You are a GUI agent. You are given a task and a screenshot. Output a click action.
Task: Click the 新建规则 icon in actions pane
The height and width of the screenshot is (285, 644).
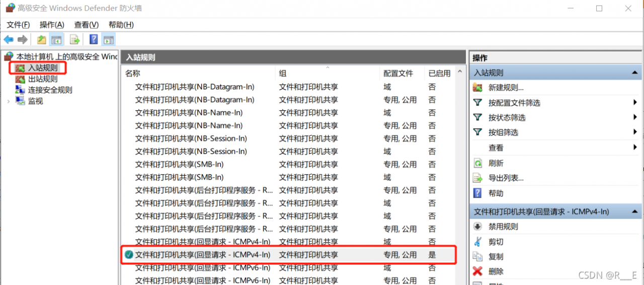click(478, 88)
